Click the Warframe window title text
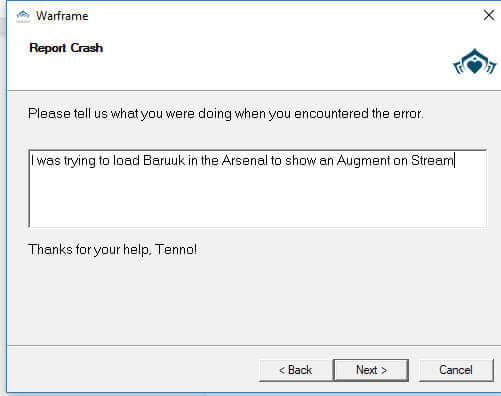This screenshot has width=501, height=396. tap(62, 16)
